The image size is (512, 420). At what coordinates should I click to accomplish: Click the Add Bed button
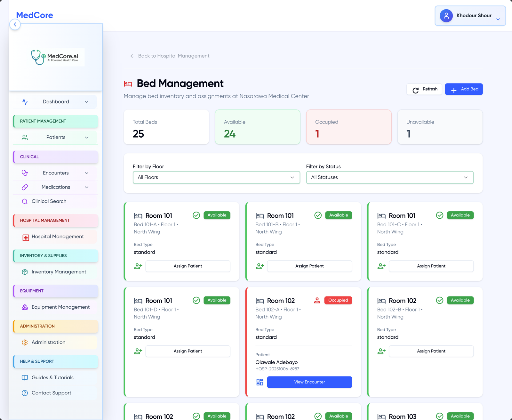pos(464,89)
